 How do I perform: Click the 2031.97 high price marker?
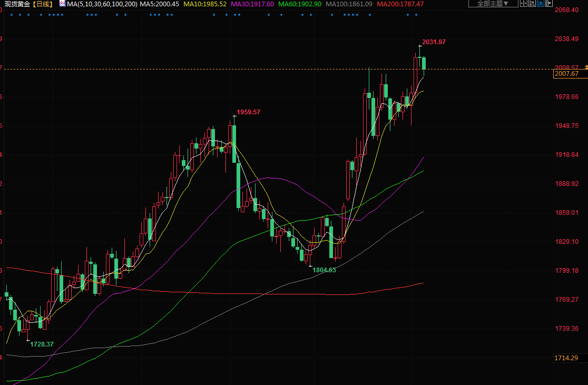434,42
